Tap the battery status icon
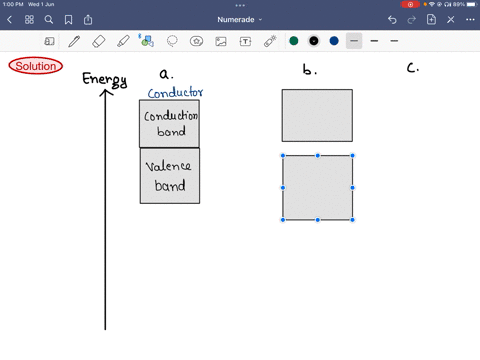This screenshot has width=480, height=360. click(472, 4)
